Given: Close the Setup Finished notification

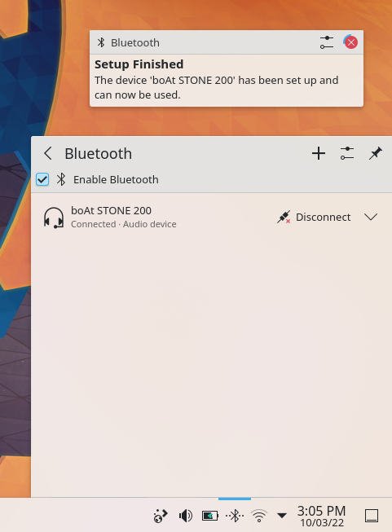Looking at the screenshot, I should coord(351,42).
